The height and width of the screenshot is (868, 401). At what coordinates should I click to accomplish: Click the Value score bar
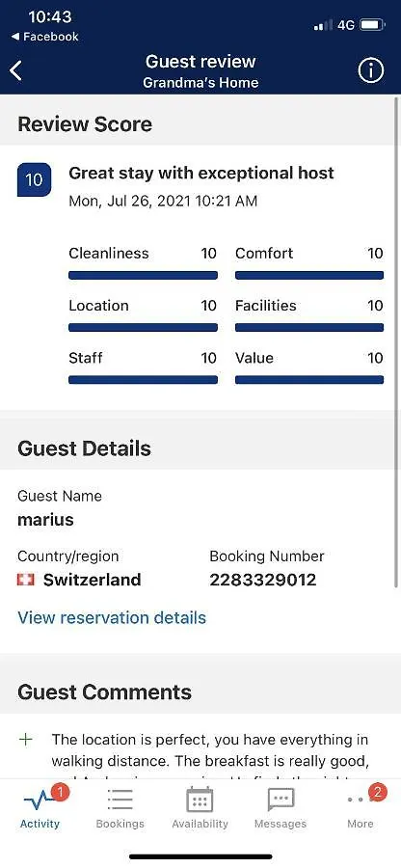309,380
